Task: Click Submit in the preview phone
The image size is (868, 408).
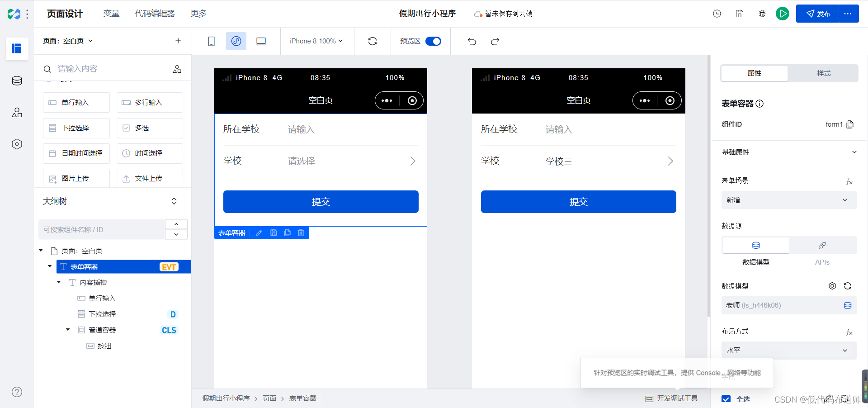Action: click(x=579, y=202)
